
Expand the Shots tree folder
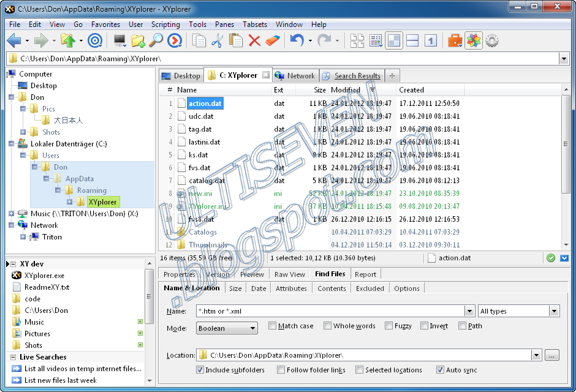[23, 132]
